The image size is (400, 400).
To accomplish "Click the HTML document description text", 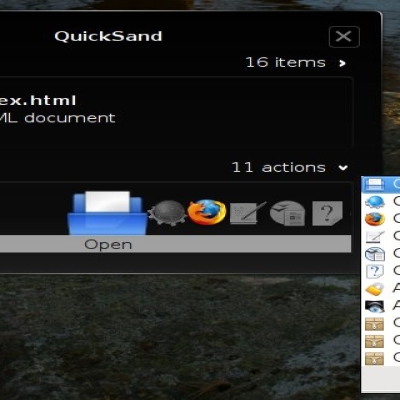I will click(x=57, y=118).
